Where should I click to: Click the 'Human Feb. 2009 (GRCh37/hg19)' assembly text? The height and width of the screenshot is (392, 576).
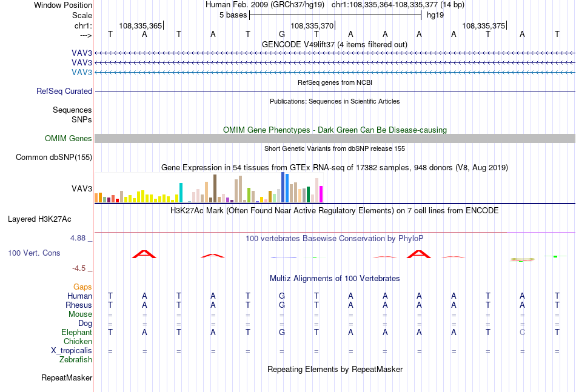(x=265, y=5)
